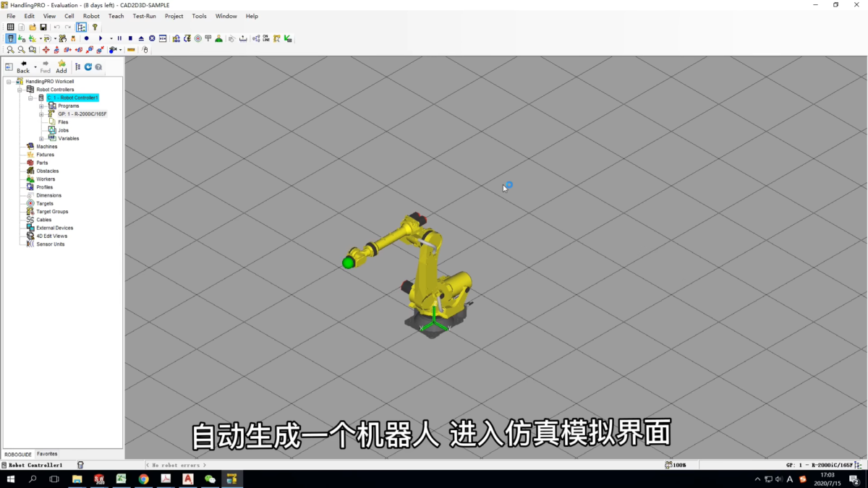Viewport: 868px width, 488px height.
Task: Open WeChat from the taskbar
Action: coord(210,479)
